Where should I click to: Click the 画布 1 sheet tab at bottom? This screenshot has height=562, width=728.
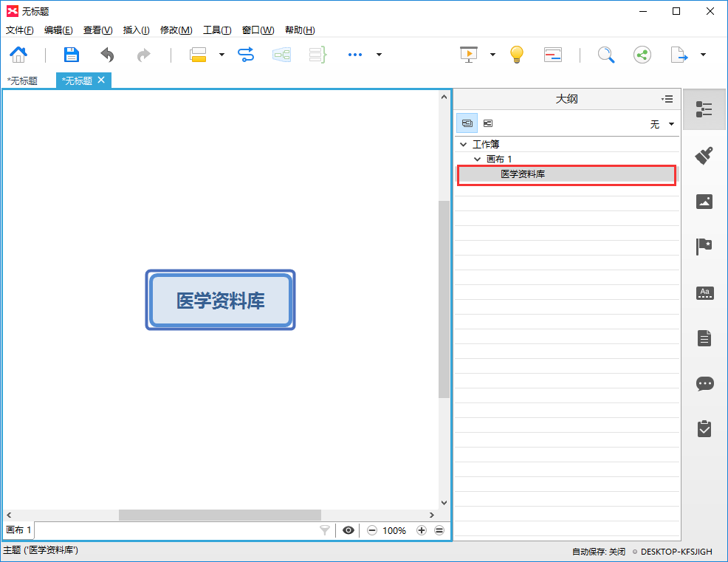(x=18, y=530)
